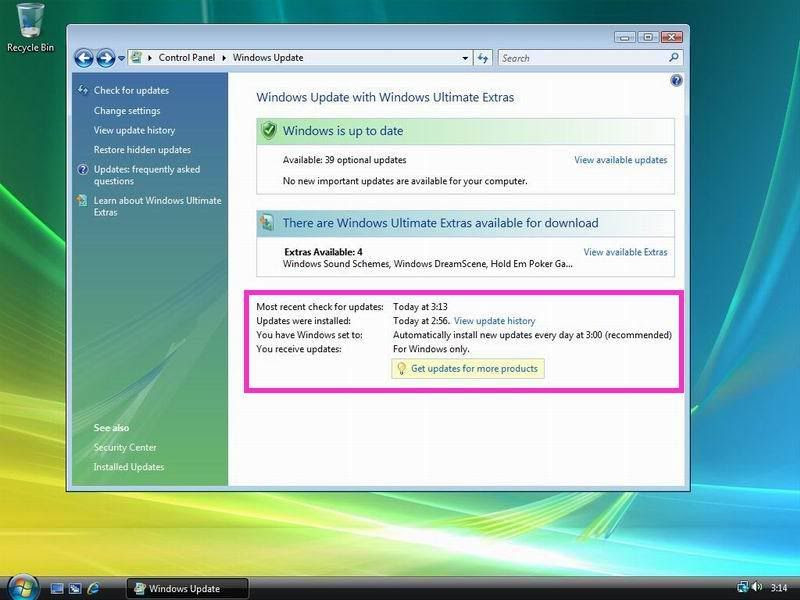Screen dimensions: 800x600
Task: Open Learn about Windows Ultimate Extras
Action: tap(158, 206)
